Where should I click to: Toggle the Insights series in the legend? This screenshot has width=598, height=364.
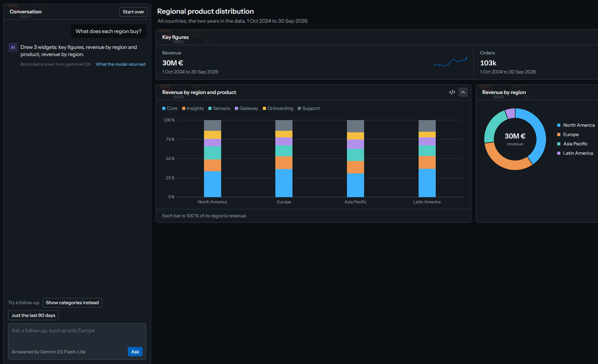point(193,108)
